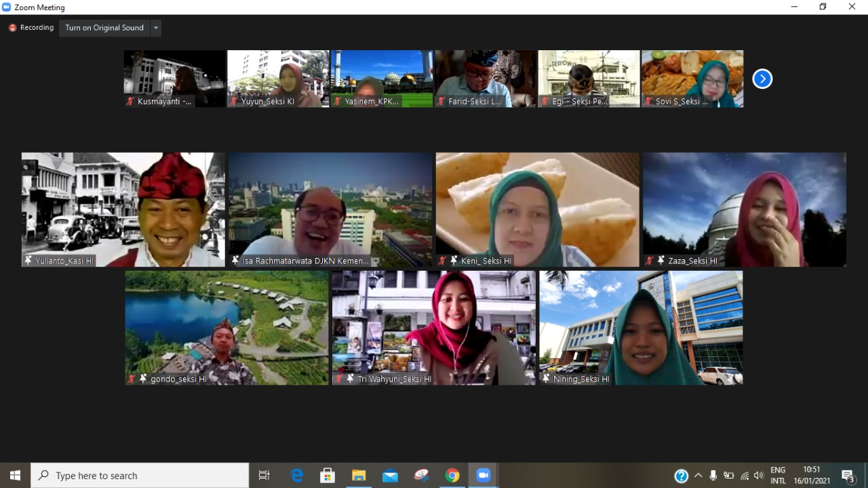
Task: Open the notifications action center
Action: click(848, 476)
